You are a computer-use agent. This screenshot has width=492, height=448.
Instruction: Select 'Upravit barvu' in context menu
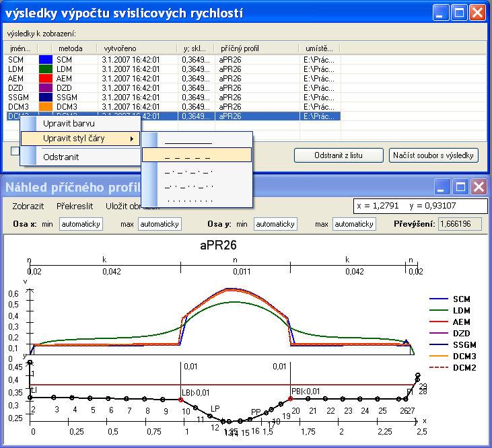(x=80, y=124)
